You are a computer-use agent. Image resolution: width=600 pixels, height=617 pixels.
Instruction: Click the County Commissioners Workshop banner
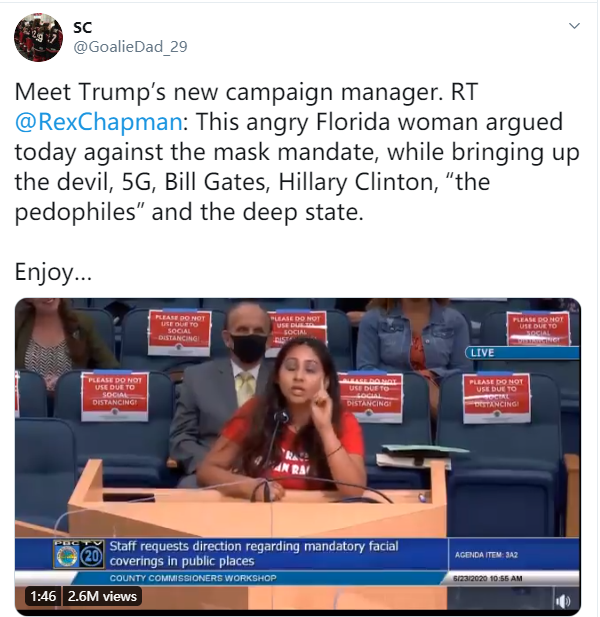(193, 578)
